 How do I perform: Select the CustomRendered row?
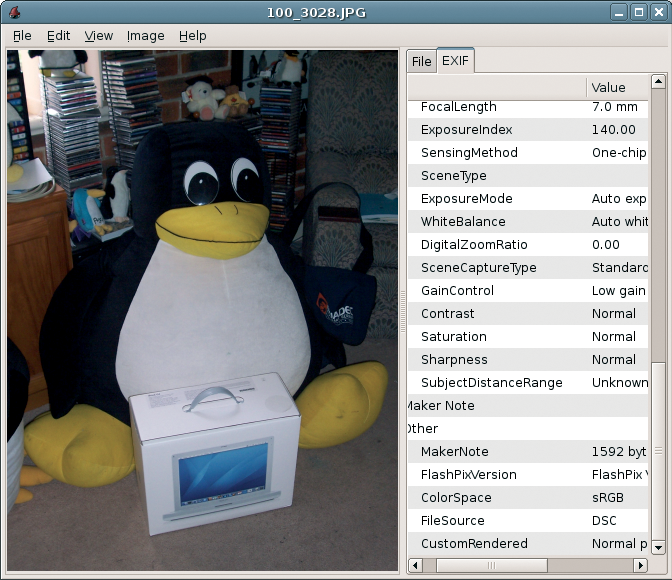click(x=528, y=544)
